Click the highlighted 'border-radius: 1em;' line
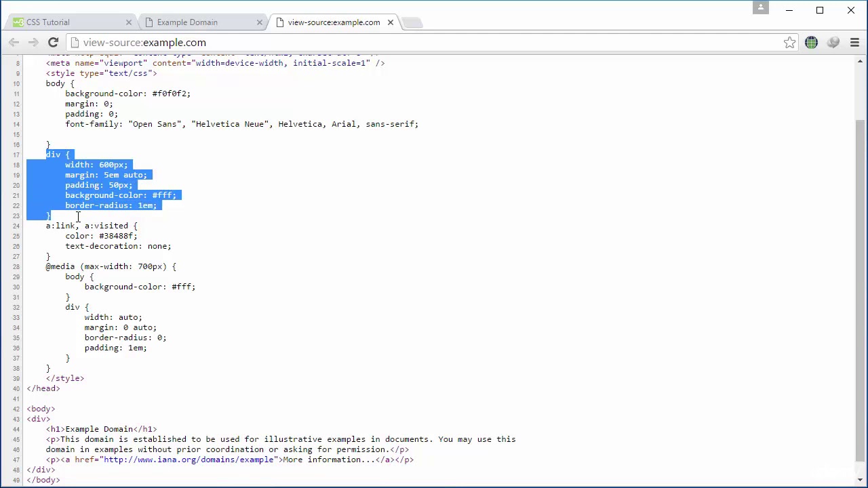Image resolution: width=868 pixels, height=488 pixels. pyautogui.click(x=111, y=205)
